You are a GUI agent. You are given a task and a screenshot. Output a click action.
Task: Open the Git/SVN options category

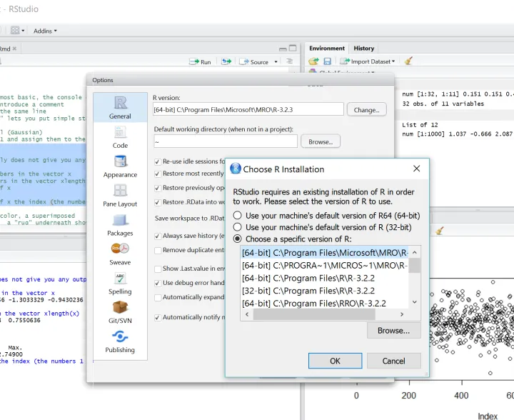point(120,313)
